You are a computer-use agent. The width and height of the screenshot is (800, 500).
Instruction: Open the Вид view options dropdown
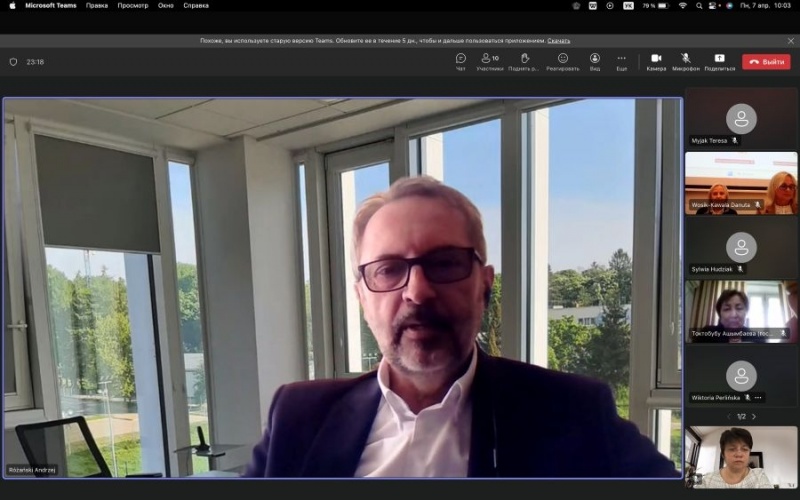pos(594,61)
